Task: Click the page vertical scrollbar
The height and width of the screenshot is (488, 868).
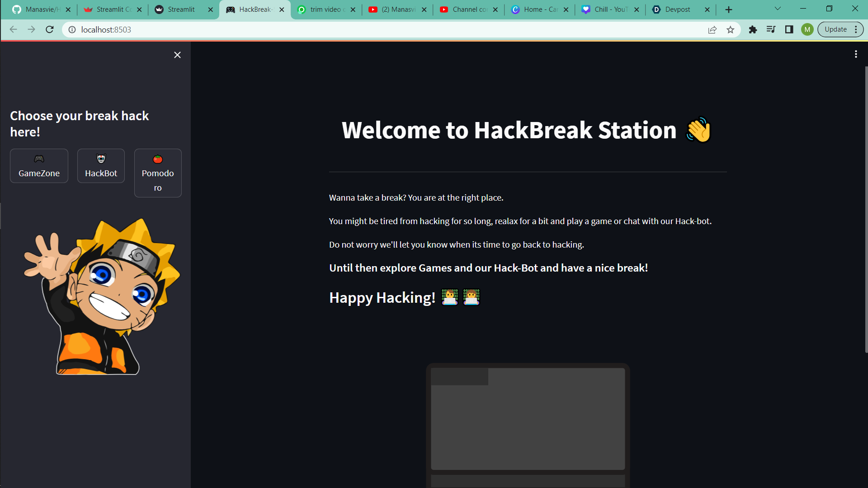Action: coord(866,208)
